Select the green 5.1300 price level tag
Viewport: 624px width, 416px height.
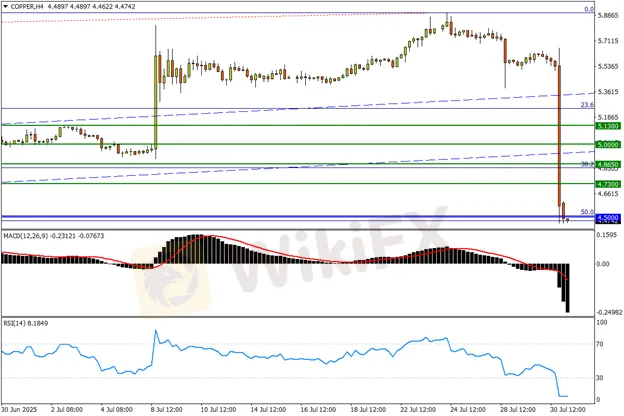coord(608,126)
